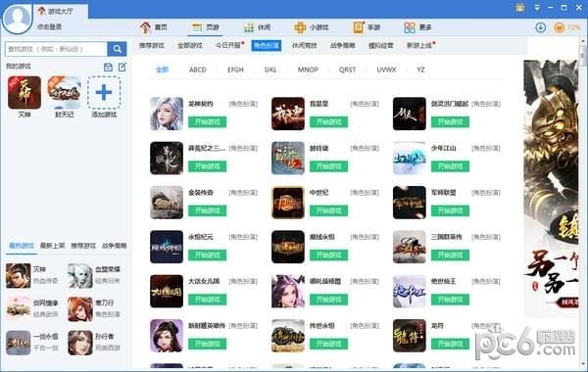Open the 我是皇 game icon
This screenshot has width=588, height=372.
pyautogui.click(x=288, y=114)
